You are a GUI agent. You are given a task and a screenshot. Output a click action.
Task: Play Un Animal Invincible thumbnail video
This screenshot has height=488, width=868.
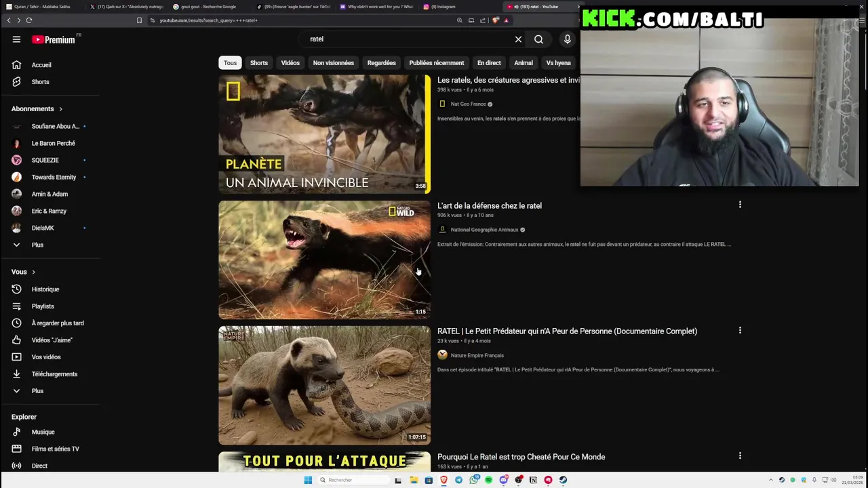point(324,134)
